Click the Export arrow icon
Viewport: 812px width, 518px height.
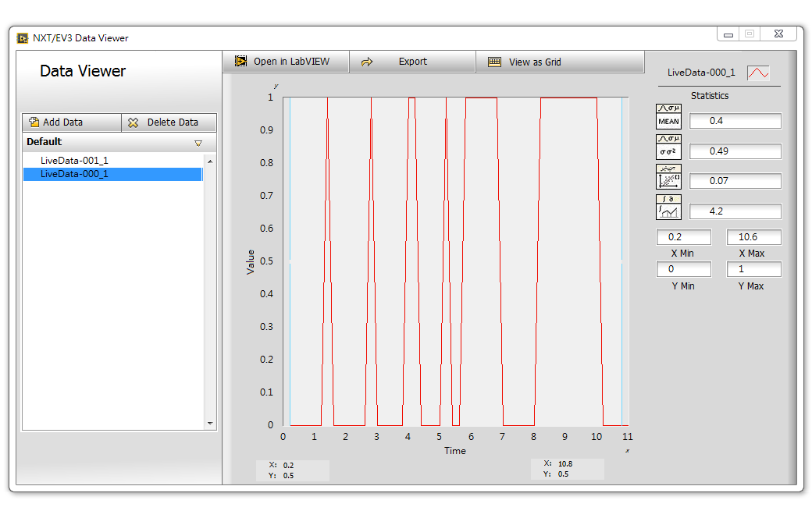(x=366, y=61)
